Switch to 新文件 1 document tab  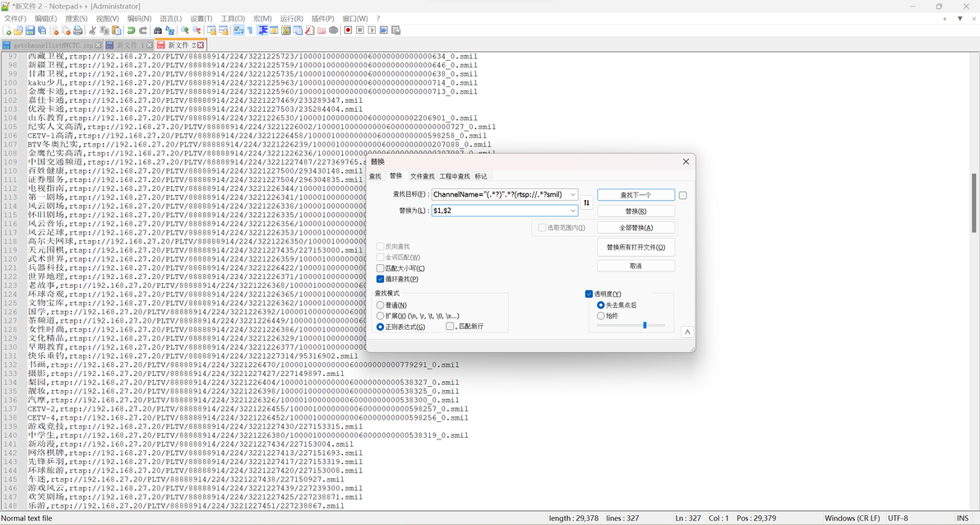128,45
